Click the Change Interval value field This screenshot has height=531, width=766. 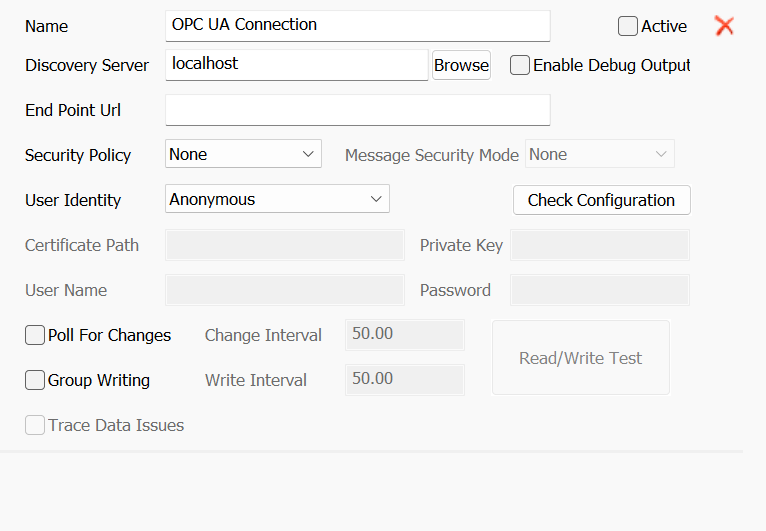pos(404,335)
